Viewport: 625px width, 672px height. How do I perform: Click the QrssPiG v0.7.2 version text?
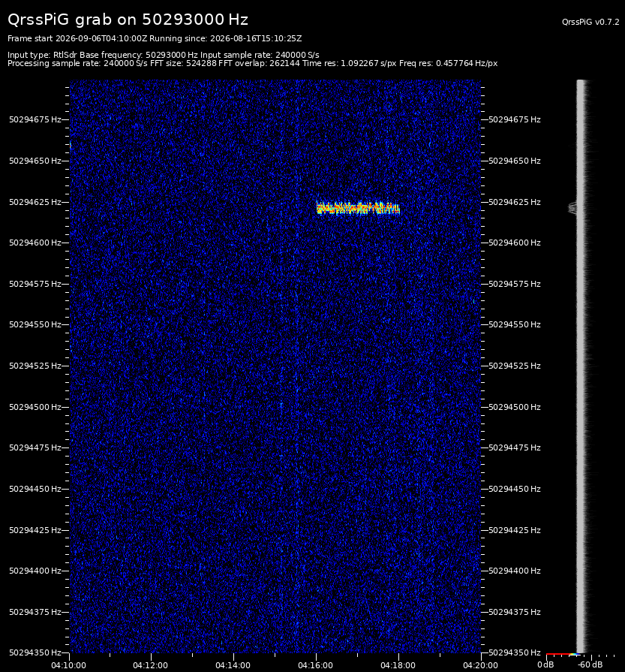(x=590, y=22)
